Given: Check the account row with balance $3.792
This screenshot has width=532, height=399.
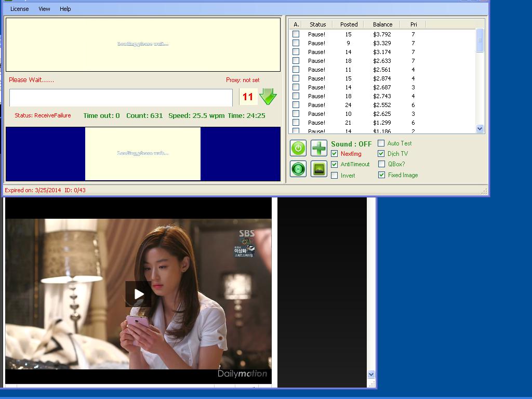Looking at the screenshot, I should pyautogui.click(x=296, y=34).
